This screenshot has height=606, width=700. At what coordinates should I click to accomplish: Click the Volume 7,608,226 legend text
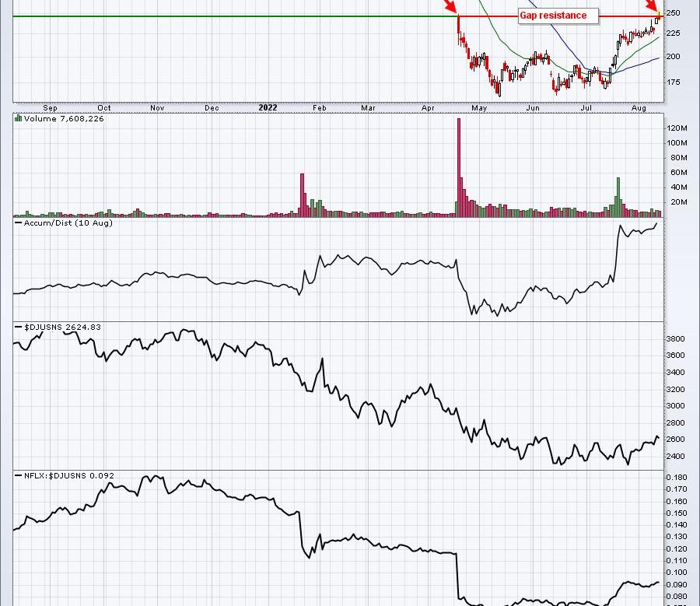tap(53, 119)
